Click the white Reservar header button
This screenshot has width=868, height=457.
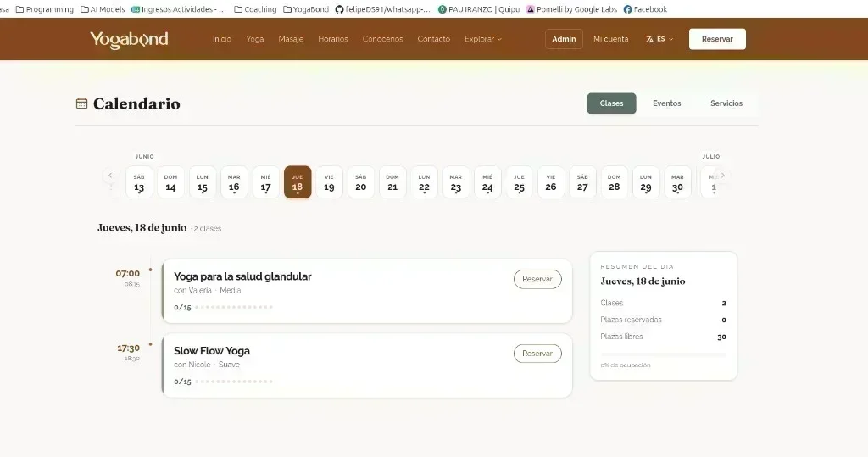point(717,39)
